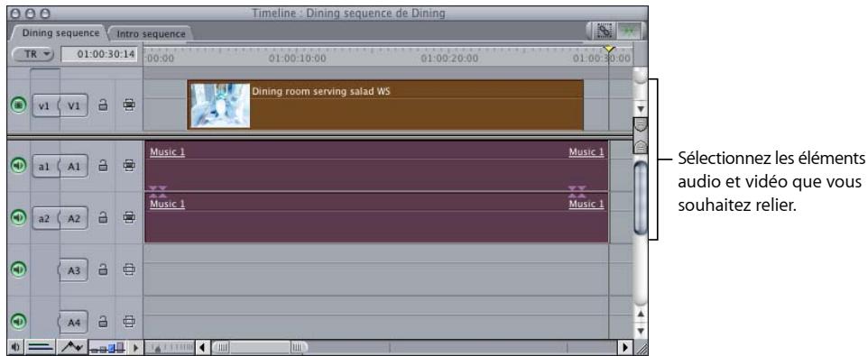Click the horizontal zoom scrollbar thumb
The height and width of the screenshot is (356, 868).
[259, 347]
